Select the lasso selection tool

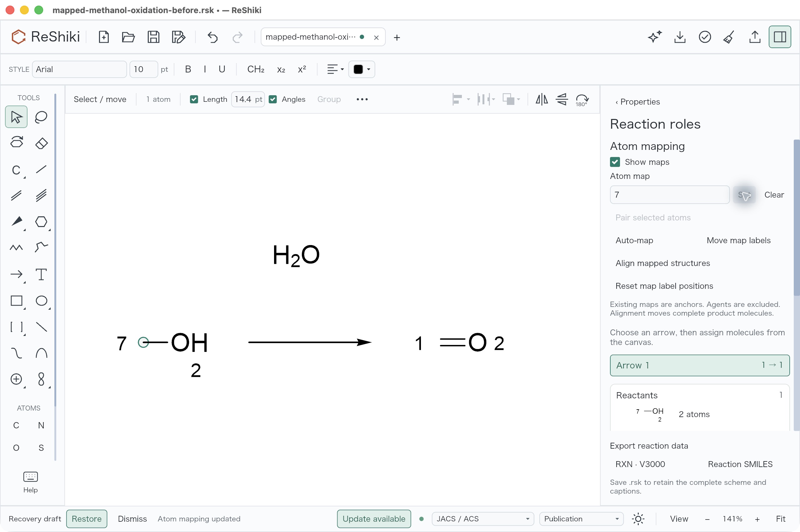(41, 117)
